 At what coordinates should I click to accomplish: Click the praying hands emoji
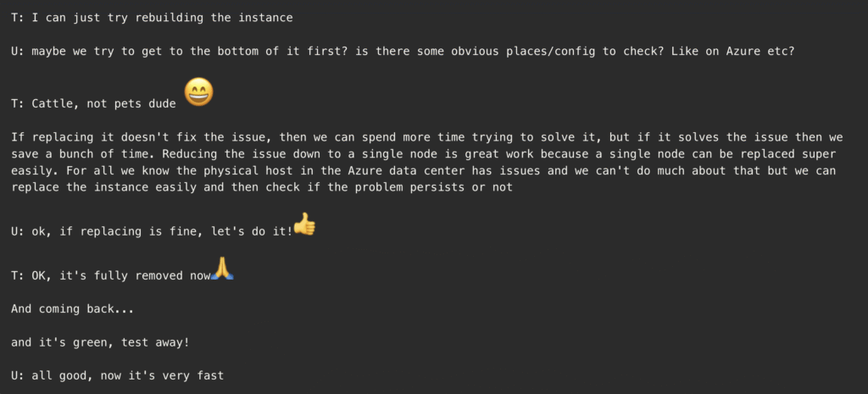[222, 269]
